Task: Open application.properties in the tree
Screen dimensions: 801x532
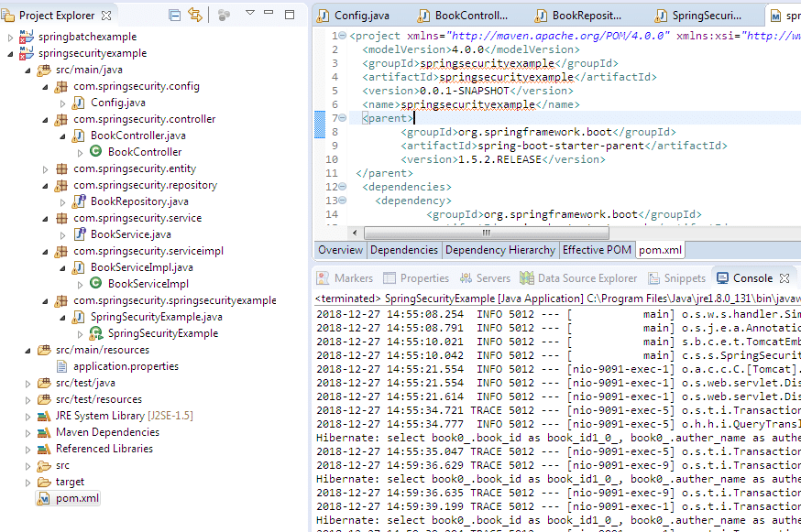Action: pyautogui.click(x=126, y=366)
